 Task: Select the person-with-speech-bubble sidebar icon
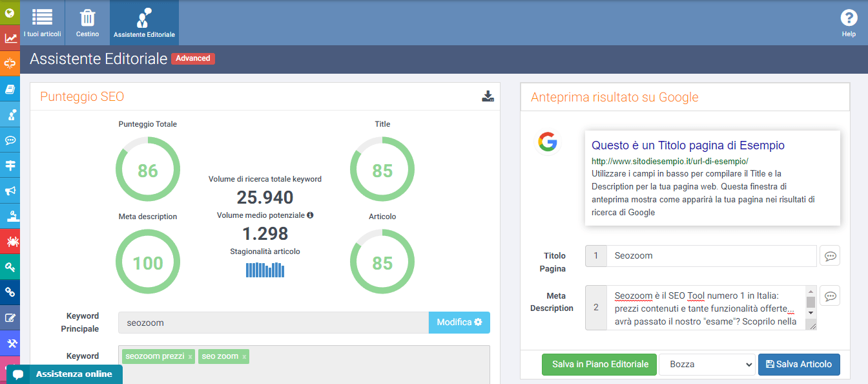[10, 114]
